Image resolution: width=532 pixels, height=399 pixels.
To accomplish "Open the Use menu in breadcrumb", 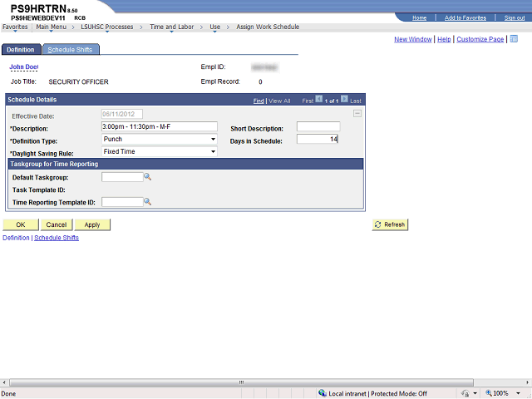I will tap(214, 27).
